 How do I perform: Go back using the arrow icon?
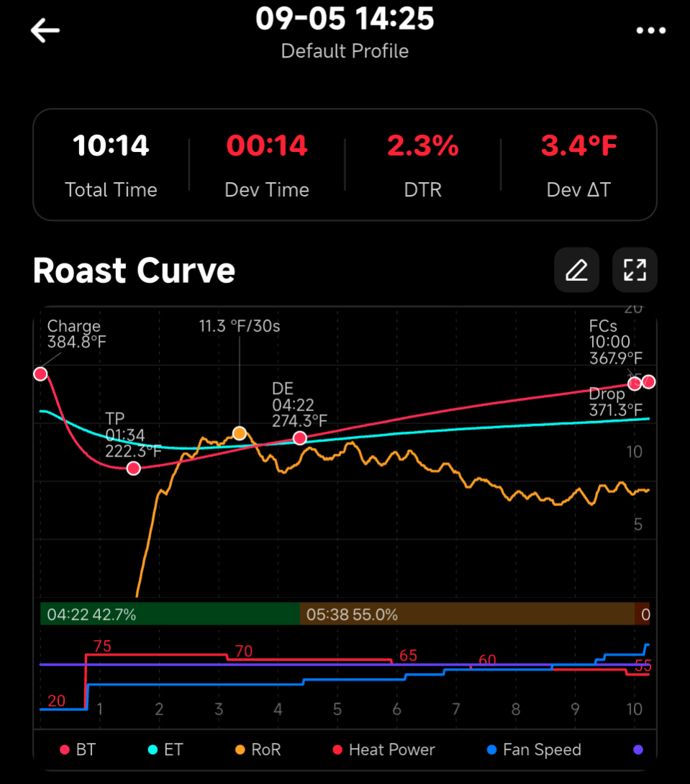[45, 30]
